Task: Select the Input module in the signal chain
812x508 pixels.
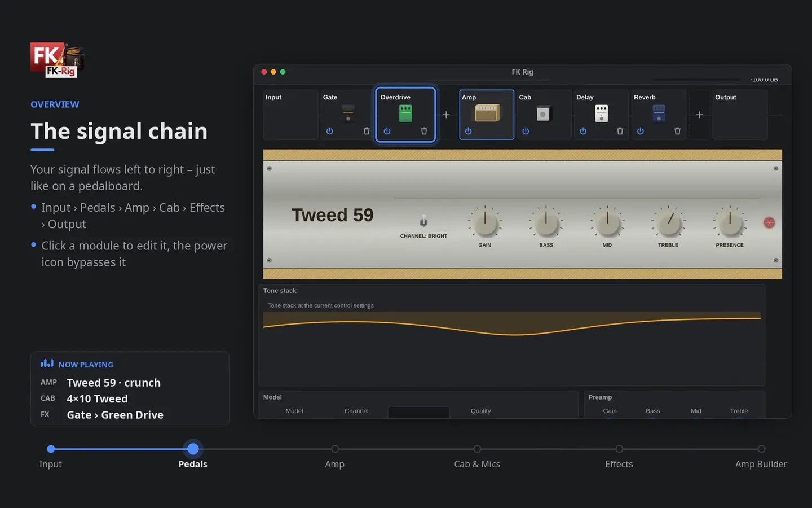Action: pos(290,115)
